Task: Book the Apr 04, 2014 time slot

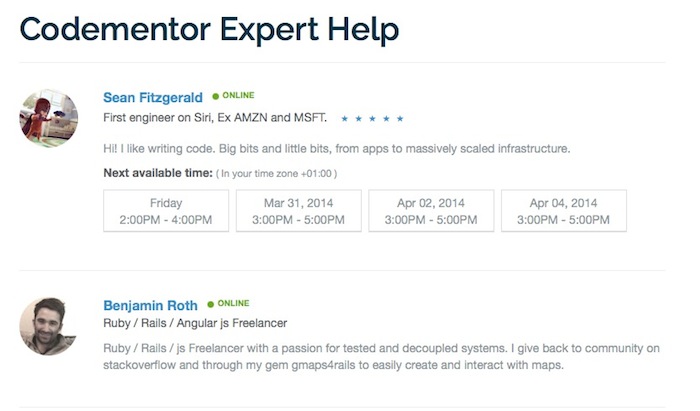Action: [x=564, y=211]
